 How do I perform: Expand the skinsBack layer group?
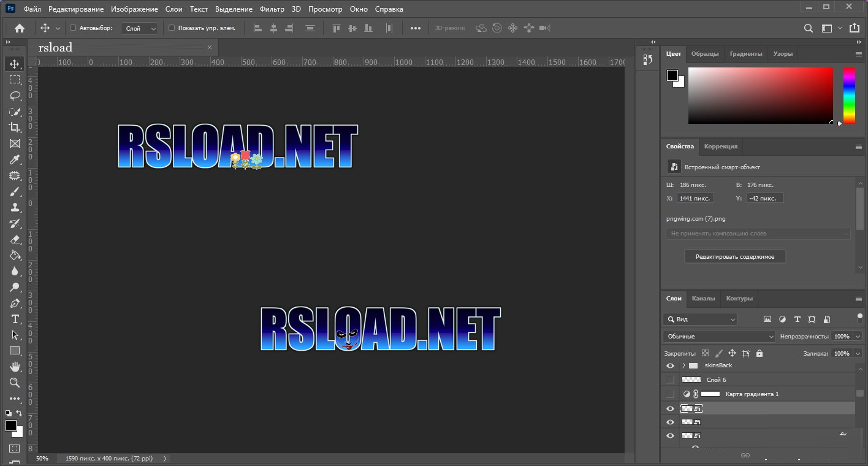point(683,366)
